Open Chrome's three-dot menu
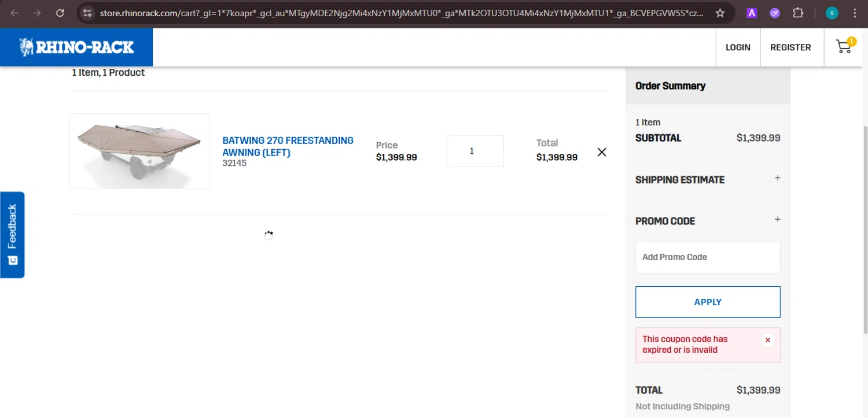The width and height of the screenshot is (868, 418). (x=855, y=13)
